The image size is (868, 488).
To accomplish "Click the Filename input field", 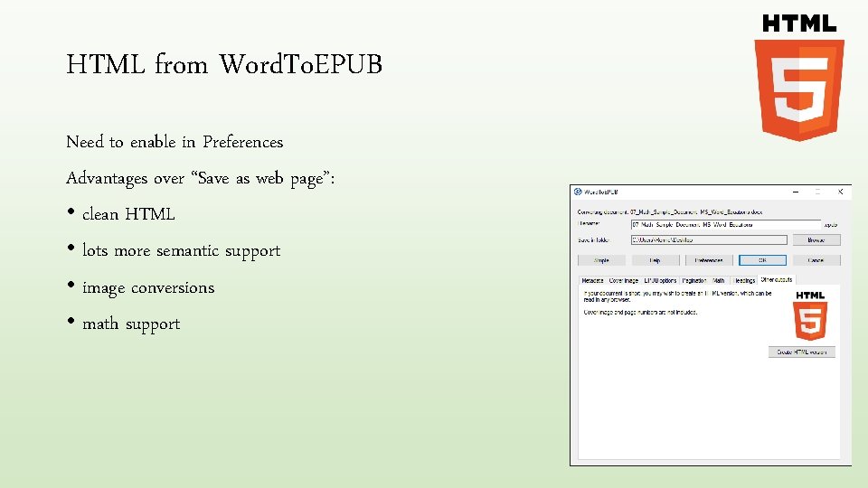I will pyautogui.click(x=726, y=225).
